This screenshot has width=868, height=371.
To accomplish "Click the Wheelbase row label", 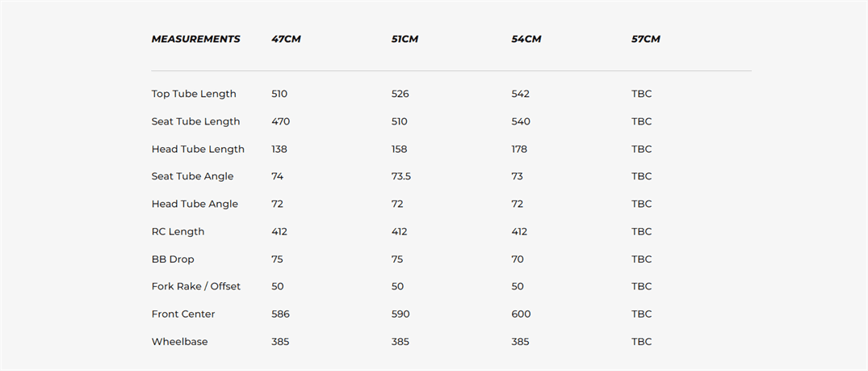I will click(x=180, y=342).
